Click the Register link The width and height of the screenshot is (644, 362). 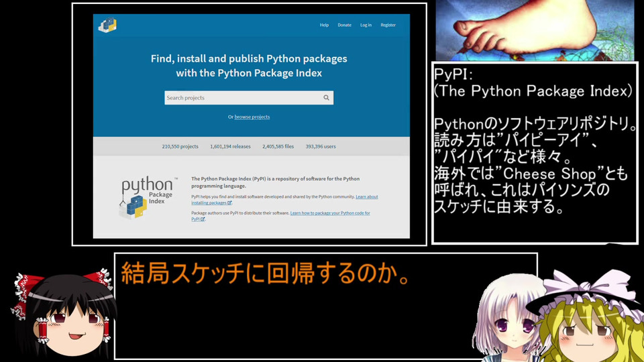388,25
